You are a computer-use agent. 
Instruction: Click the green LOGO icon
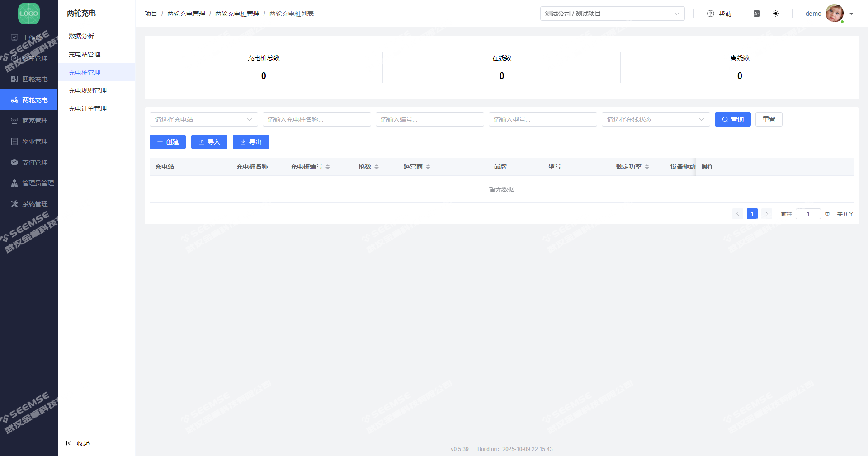(x=29, y=14)
